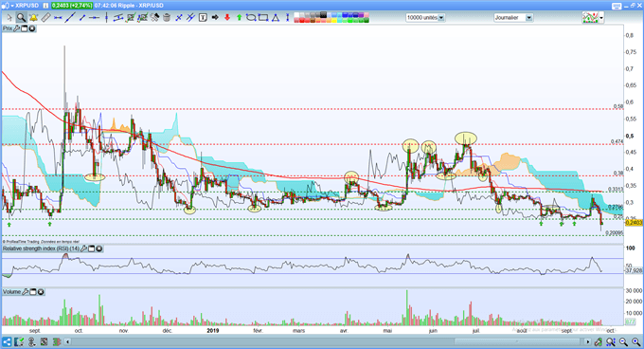Delete drawn objects with trash can icon

click(167, 18)
